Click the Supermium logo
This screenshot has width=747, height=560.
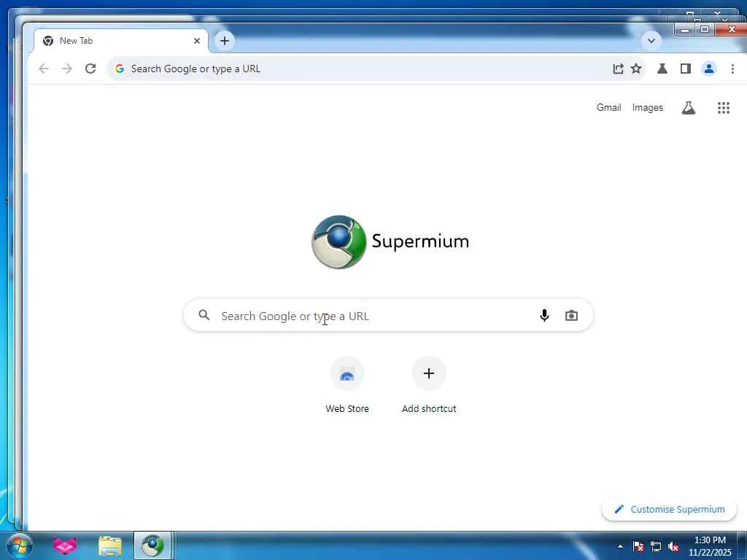390,241
